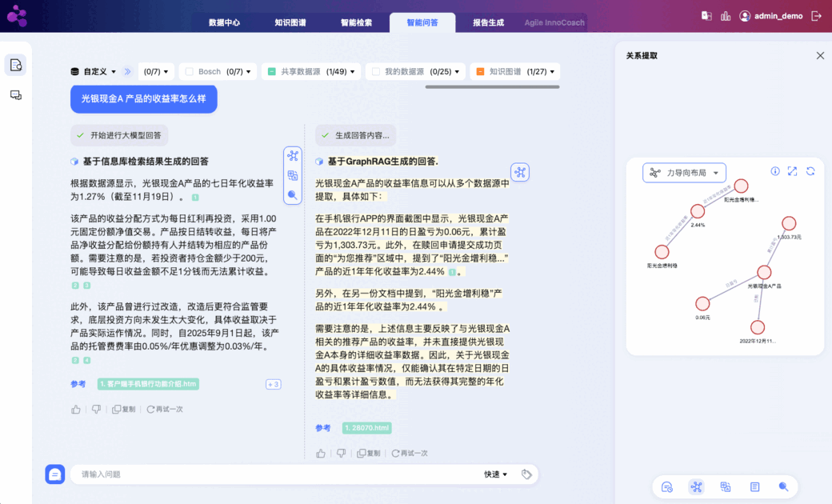Click magnifier icon in bottom-right toolbar

[x=783, y=487]
